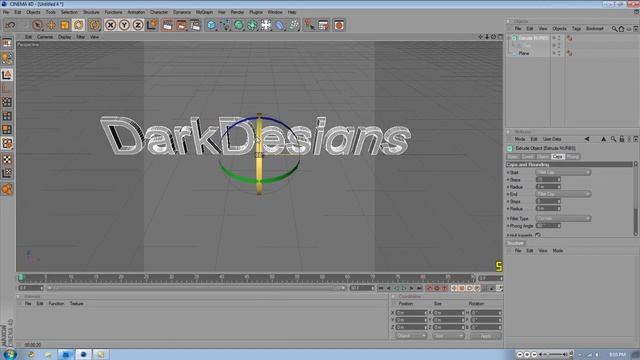Activate the Move tool icon
The width and height of the screenshot is (640, 360).
[51, 25]
